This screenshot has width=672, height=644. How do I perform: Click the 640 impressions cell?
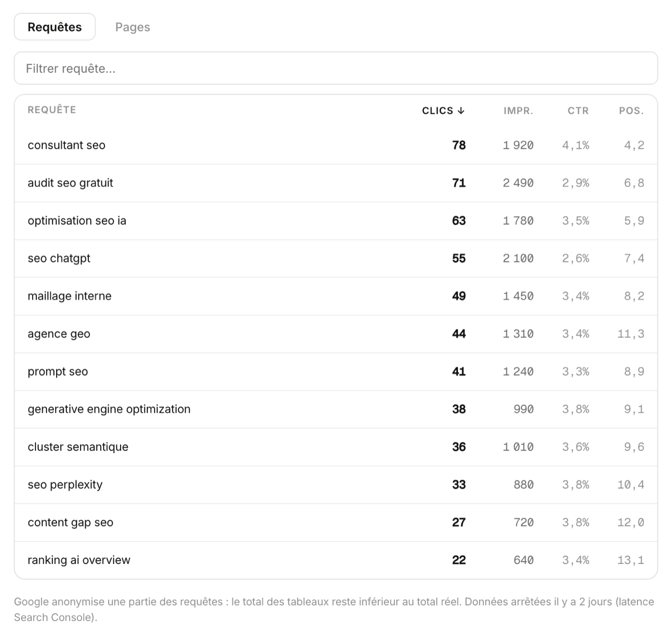pos(524,561)
